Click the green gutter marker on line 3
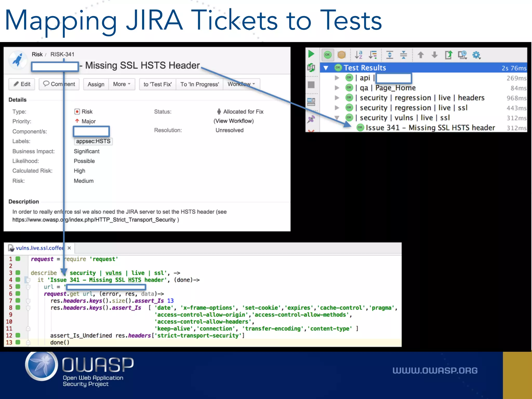The image size is (532, 399). [x=18, y=272]
